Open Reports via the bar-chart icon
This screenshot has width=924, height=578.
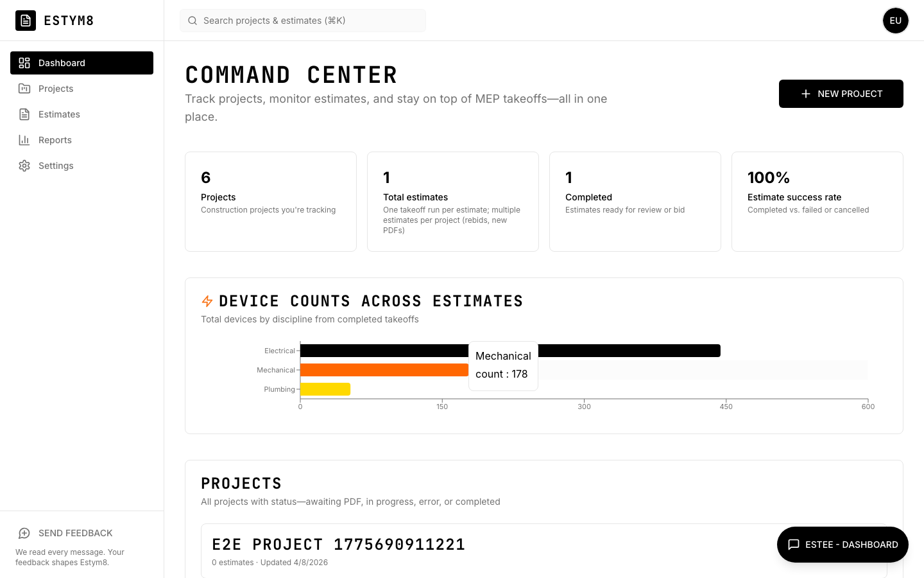click(24, 140)
